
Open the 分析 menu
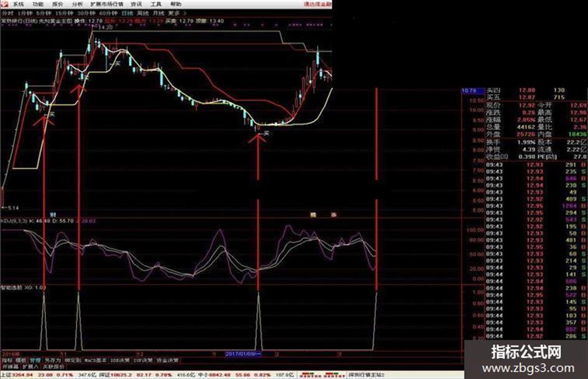tap(77, 4)
